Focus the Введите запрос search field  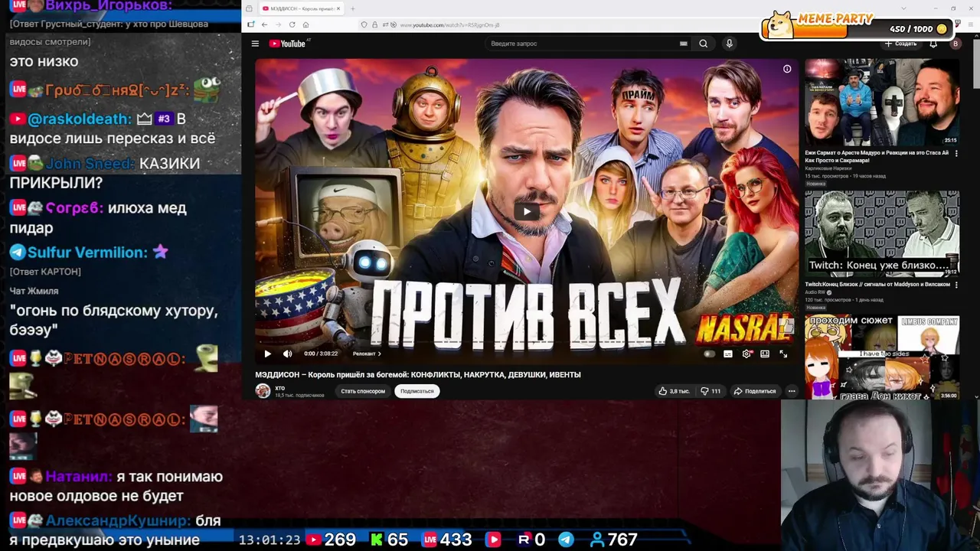[x=586, y=44]
